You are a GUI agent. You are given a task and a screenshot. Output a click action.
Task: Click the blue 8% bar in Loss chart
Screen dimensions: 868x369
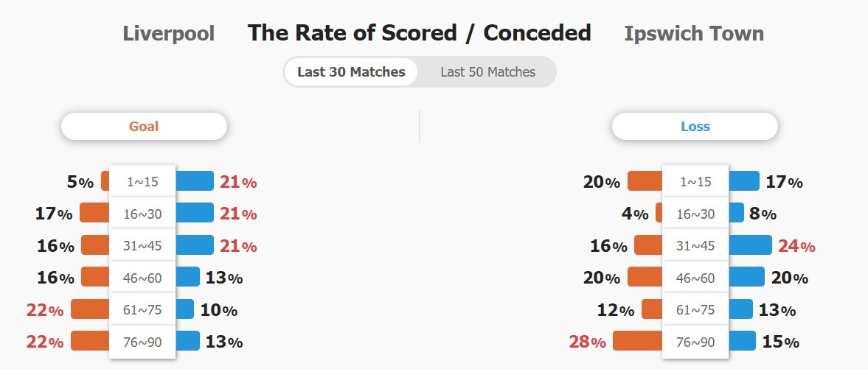(736, 213)
